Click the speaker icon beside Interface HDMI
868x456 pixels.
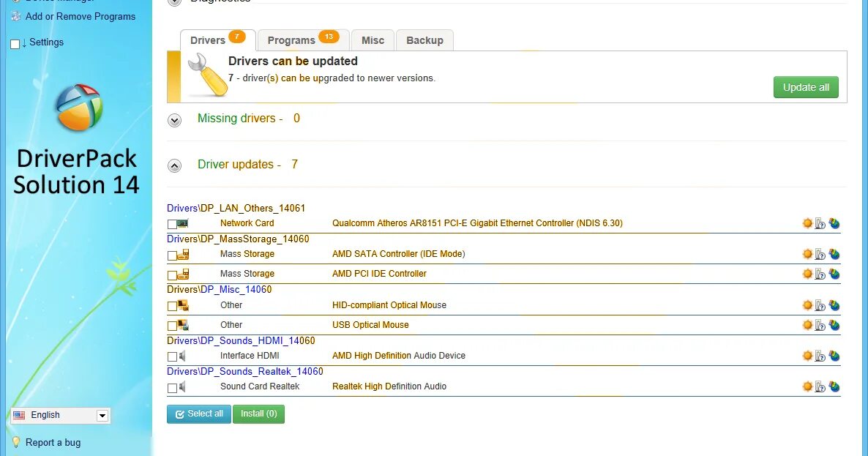(182, 356)
